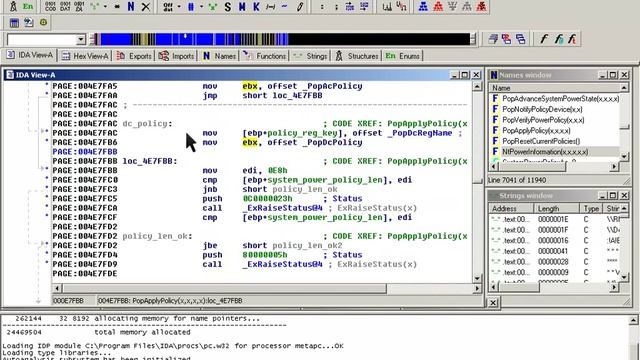Screen dimensions: 640x360
Task: Open the jump address combo box dropdown arrow
Action: (x=80, y=40)
